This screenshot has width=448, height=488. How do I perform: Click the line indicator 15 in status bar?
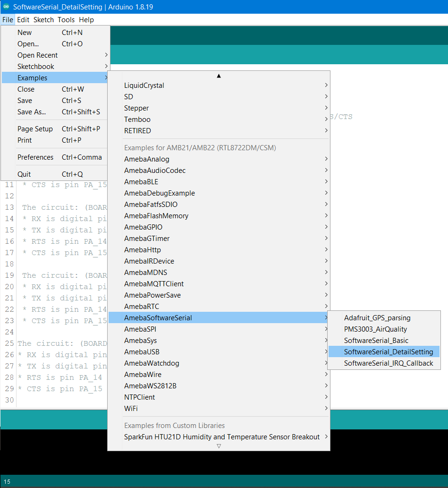(x=7, y=481)
